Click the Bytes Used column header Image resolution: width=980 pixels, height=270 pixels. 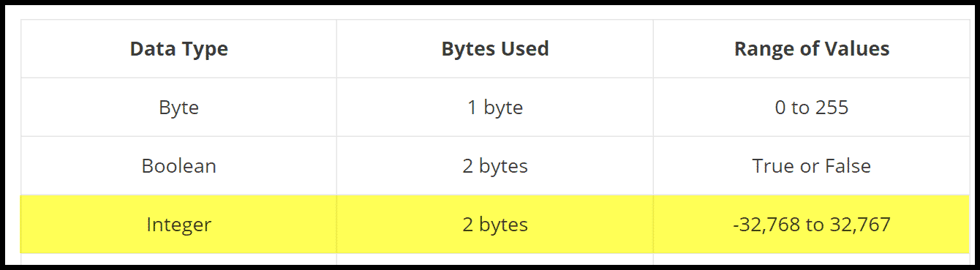coord(495,49)
